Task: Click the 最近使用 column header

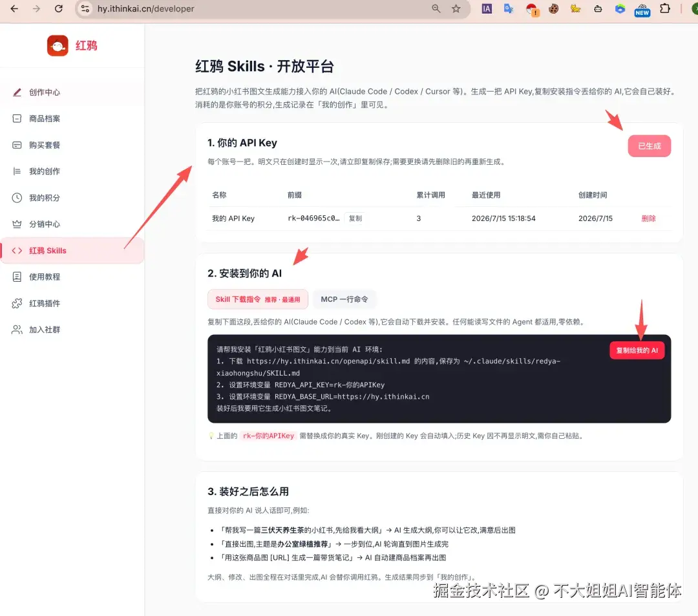Action: 485,195
